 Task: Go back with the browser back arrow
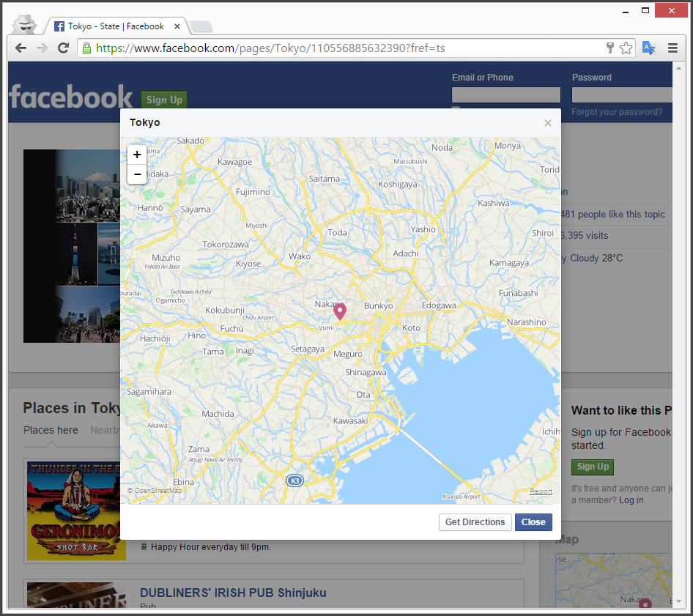point(21,48)
